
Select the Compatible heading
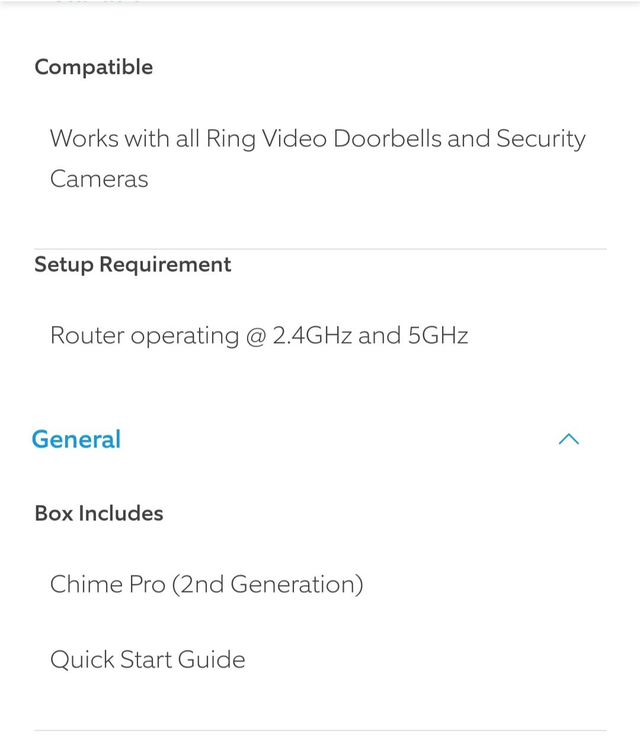94,67
